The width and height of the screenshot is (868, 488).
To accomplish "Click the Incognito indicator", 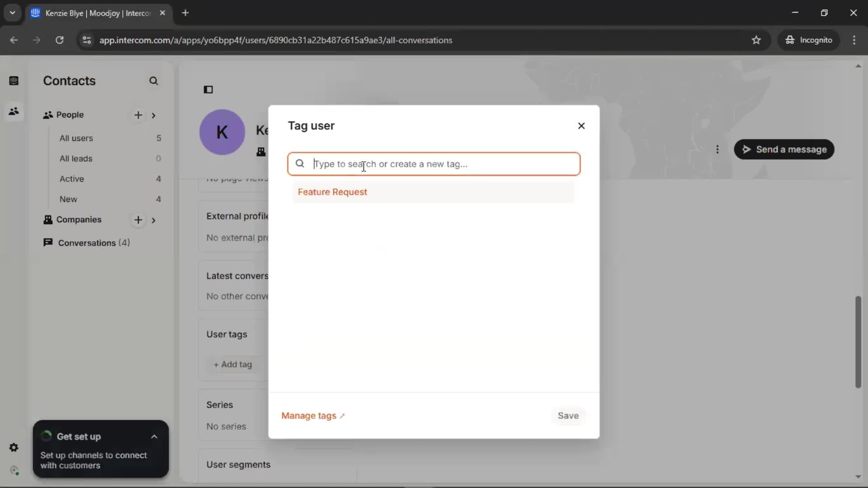I will point(809,40).
